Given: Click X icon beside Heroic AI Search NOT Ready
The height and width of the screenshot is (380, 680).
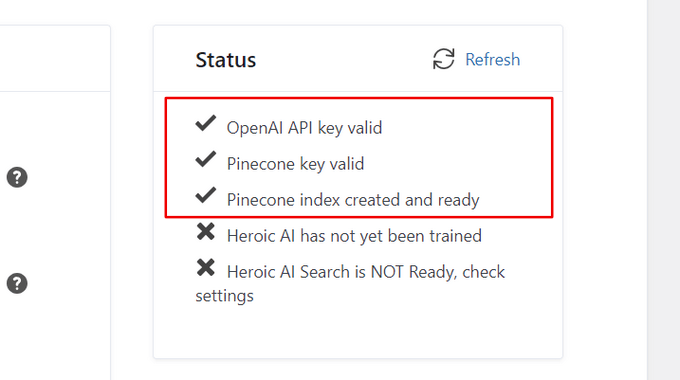Looking at the screenshot, I should pyautogui.click(x=206, y=268).
